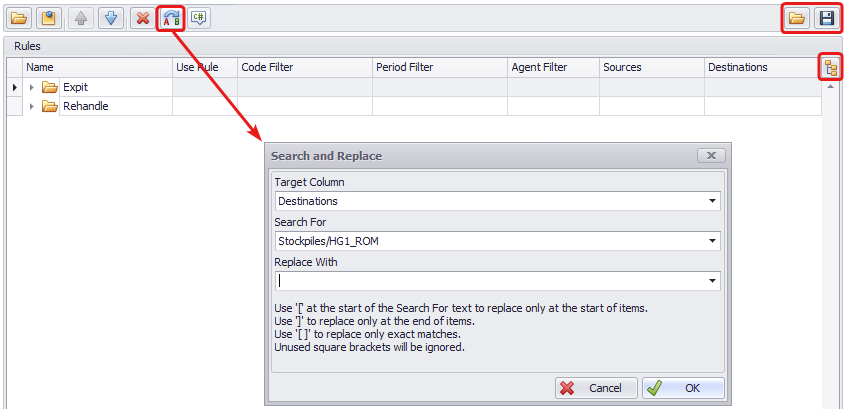The image size is (848, 411).
Task: Click the add folder toolbar icon
Action: (x=20, y=18)
